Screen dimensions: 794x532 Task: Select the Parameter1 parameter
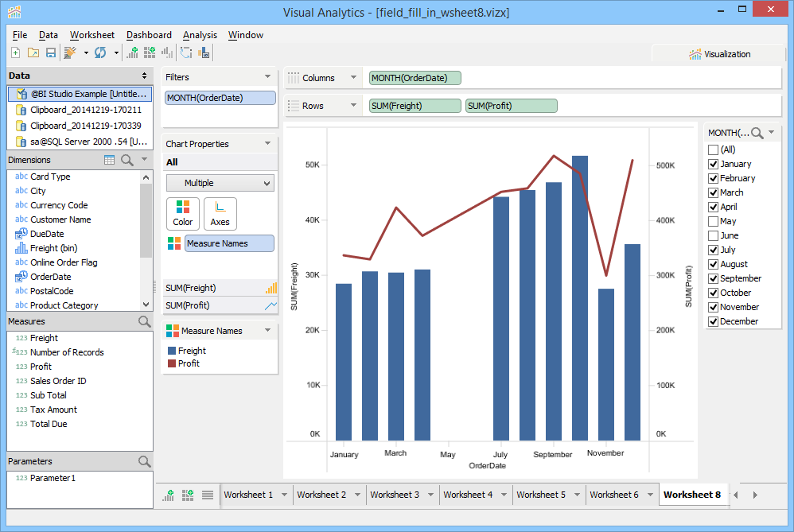(53, 478)
